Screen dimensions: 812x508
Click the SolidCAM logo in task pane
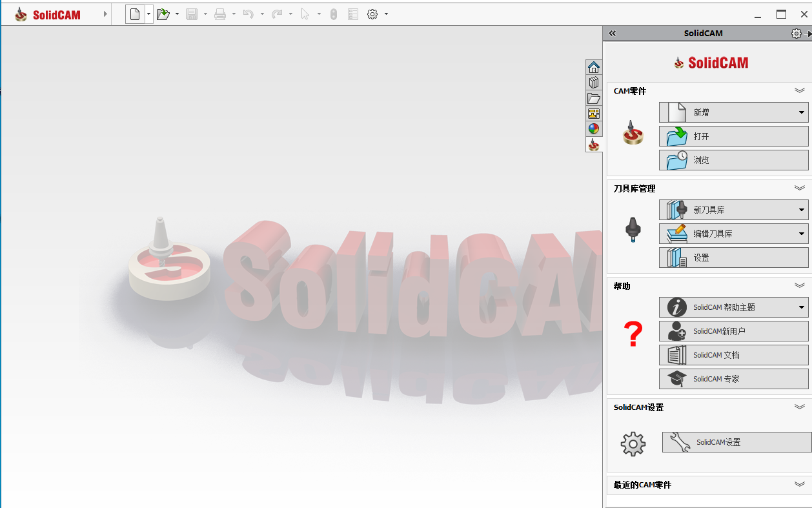[711, 63]
